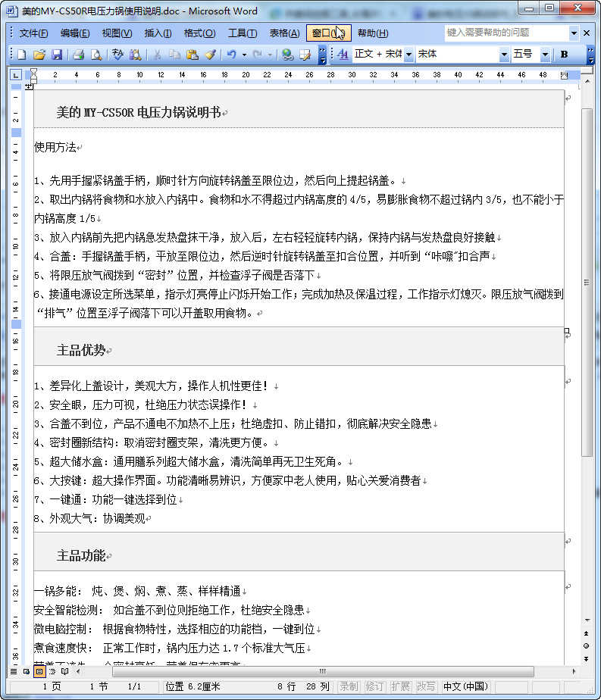Click vertical scrollbar down arrow
601x700 pixels.
[587, 620]
